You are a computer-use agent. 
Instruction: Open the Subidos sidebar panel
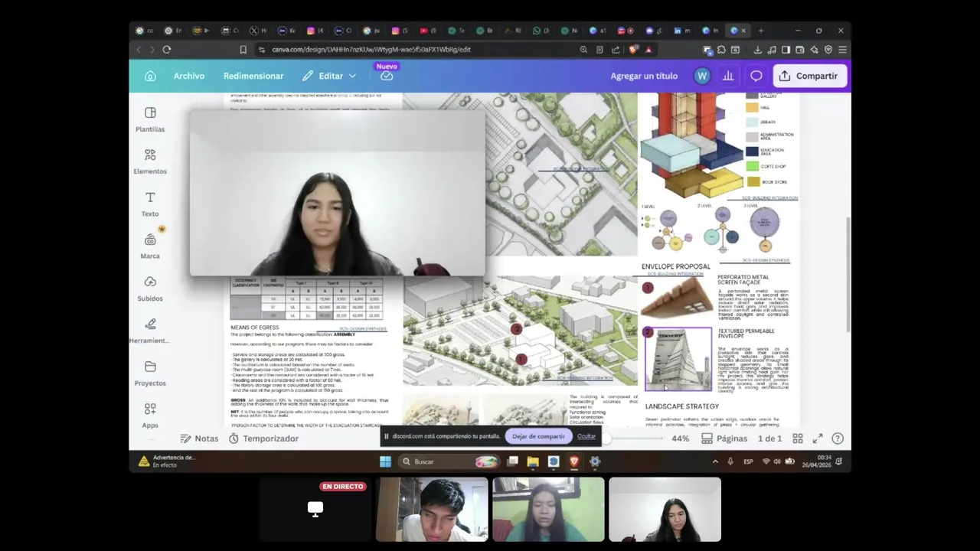[x=150, y=289]
